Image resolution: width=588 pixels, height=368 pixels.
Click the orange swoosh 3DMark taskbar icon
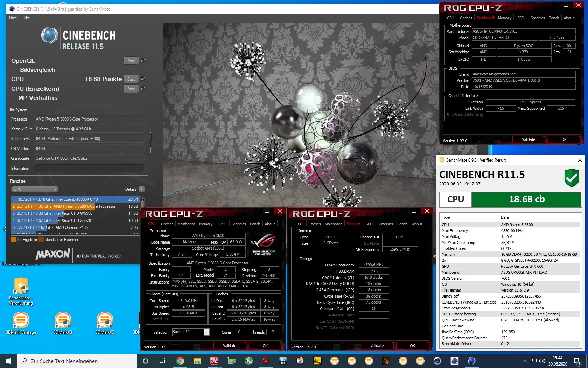[x=386, y=361]
